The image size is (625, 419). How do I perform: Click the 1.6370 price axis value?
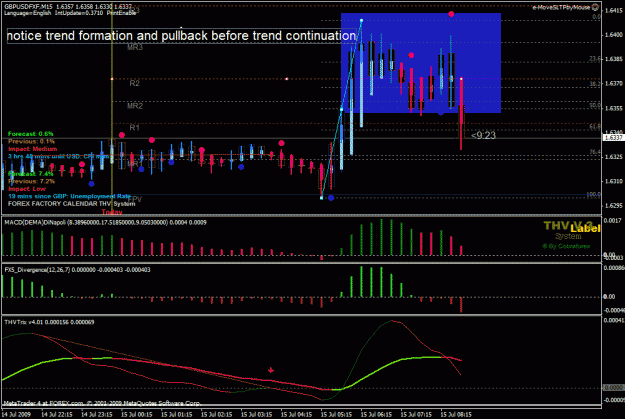tap(614, 84)
